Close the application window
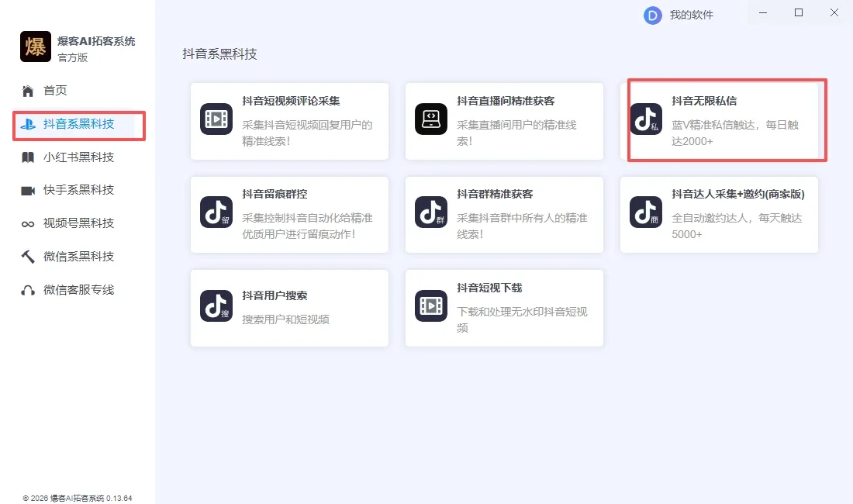853x504 pixels. coord(834,12)
